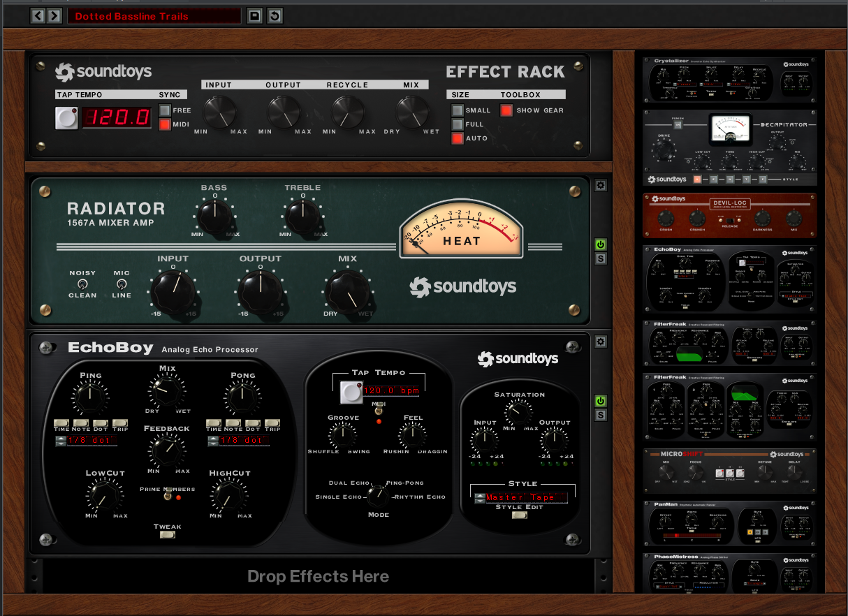The image size is (848, 616).
Task: Select TIME mode under the Ping knob
Action: pyautogui.click(x=61, y=423)
